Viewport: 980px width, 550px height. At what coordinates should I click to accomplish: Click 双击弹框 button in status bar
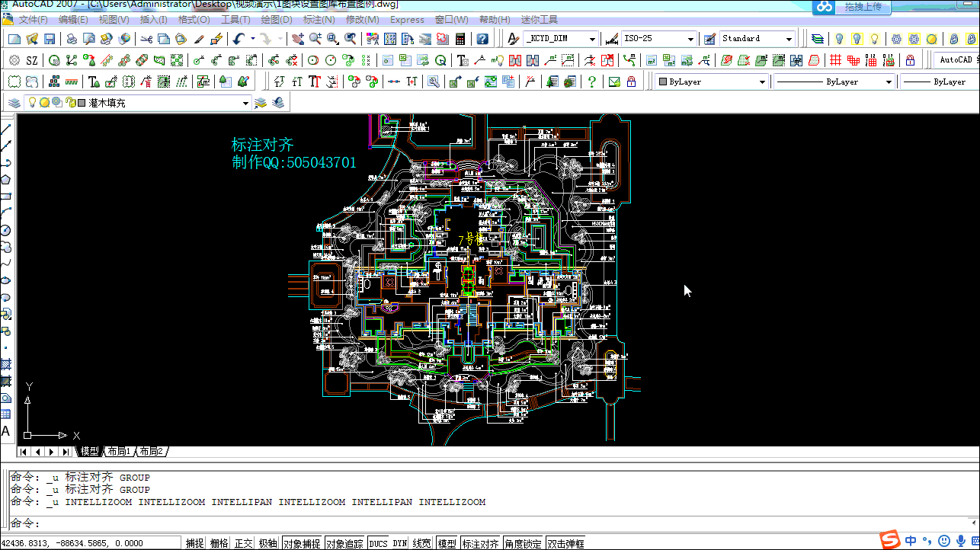coord(566,543)
